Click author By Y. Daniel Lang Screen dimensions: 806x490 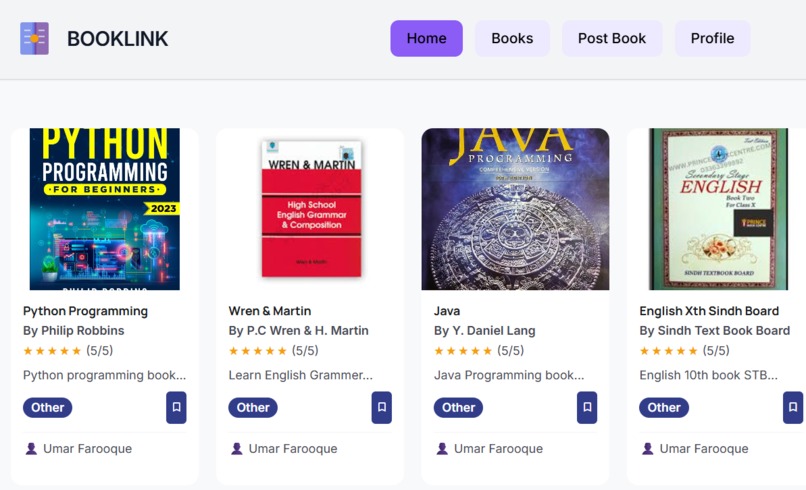click(485, 331)
